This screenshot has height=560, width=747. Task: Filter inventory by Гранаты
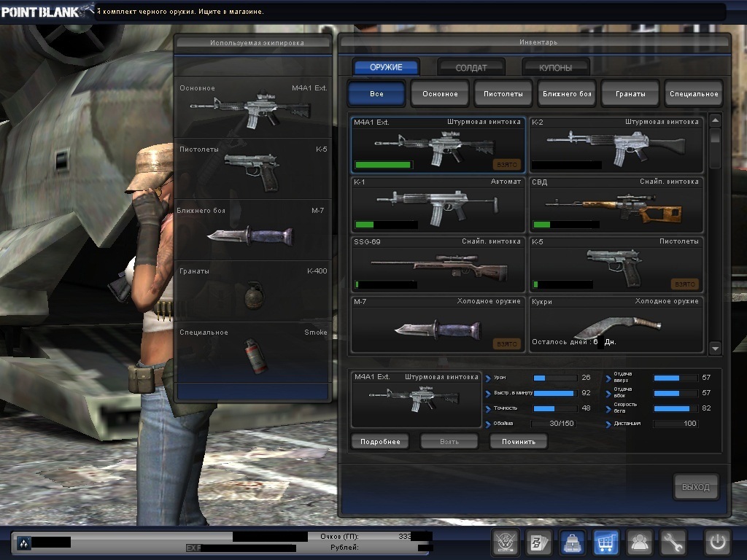[630, 93]
